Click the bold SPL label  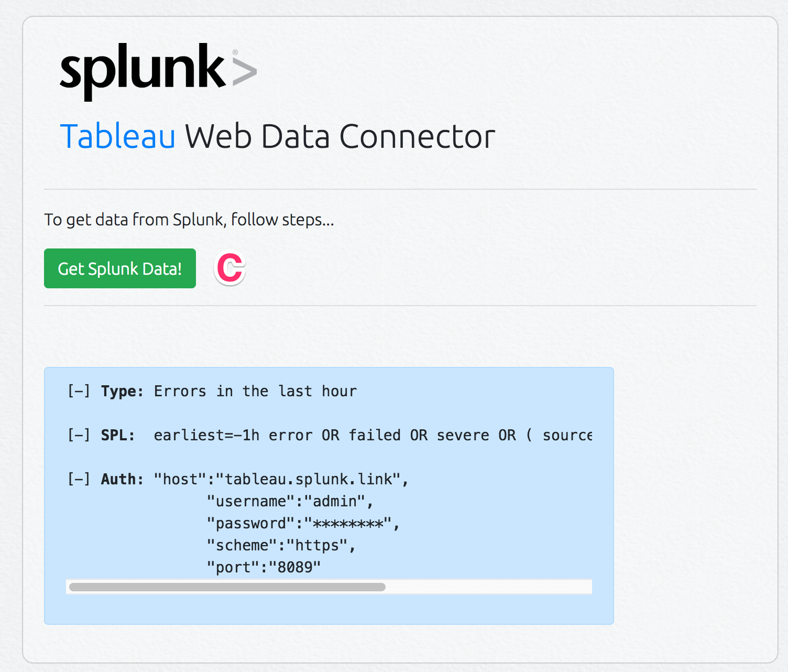tap(117, 435)
